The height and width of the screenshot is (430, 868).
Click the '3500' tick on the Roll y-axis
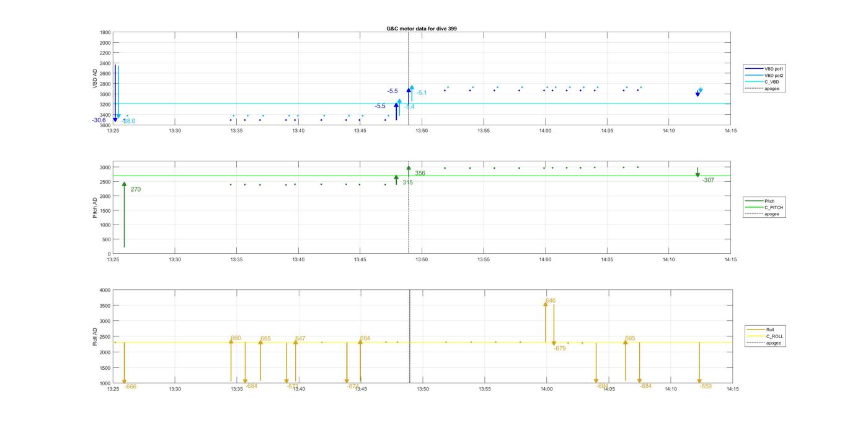click(105, 306)
